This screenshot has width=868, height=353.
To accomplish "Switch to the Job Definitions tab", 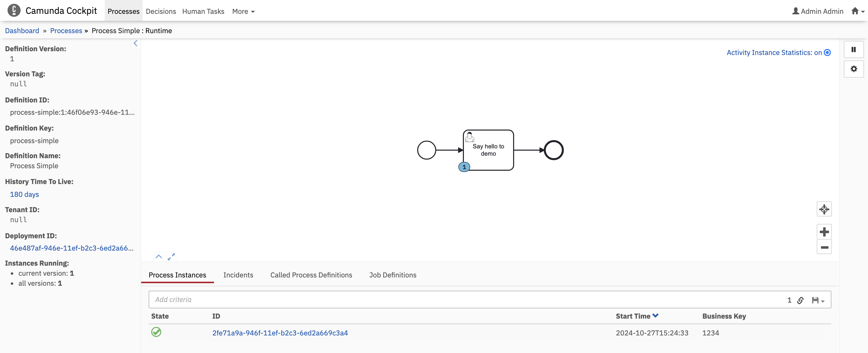I will pyautogui.click(x=393, y=275).
